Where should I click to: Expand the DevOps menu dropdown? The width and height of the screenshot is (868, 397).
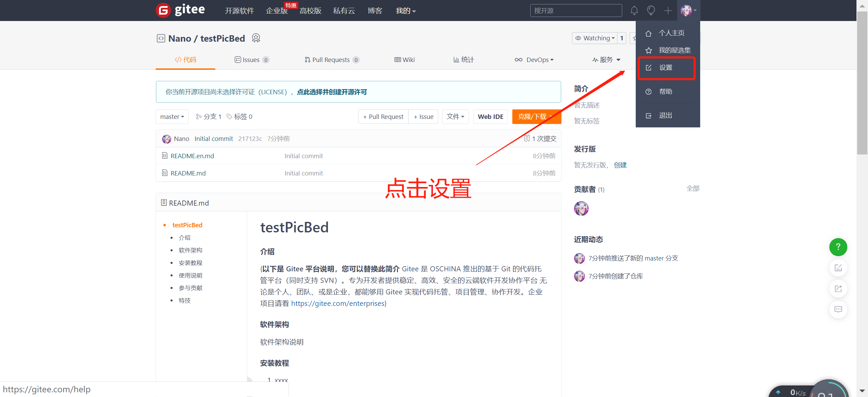click(x=537, y=60)
